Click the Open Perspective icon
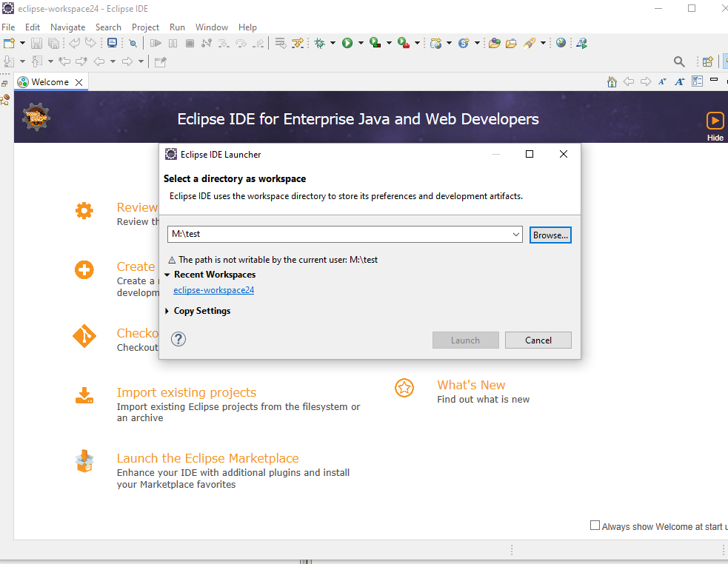The width and height of the screenshot is (728, 564). [707, 61]
